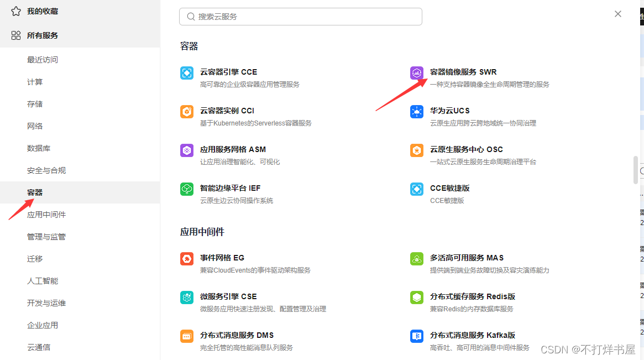Click the CCE敏捷版 icon
Viewport: 644px width, 360px height.
417,189
